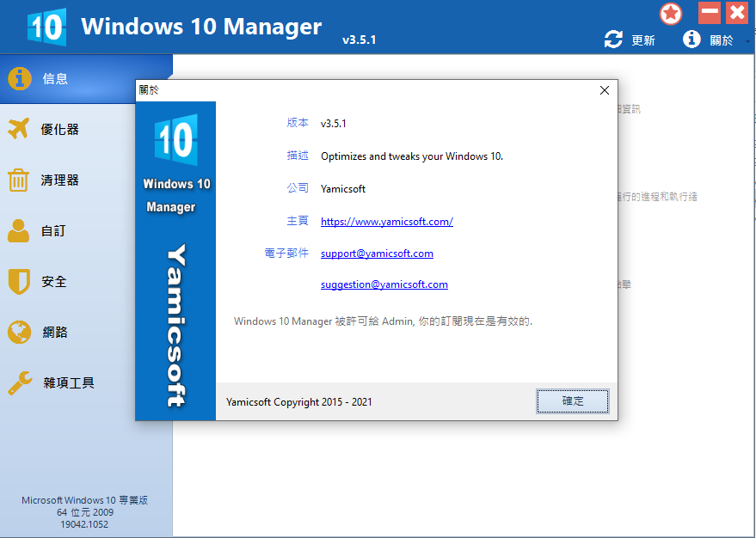Click the '64 位元 2009' text

coord(85,512)
